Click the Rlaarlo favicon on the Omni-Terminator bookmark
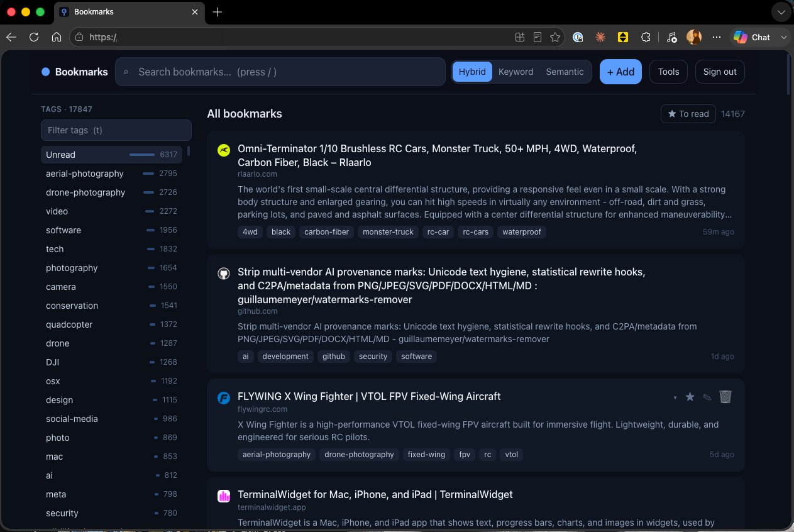This screenshot has width=794, height=532. [x=224, y=150]
